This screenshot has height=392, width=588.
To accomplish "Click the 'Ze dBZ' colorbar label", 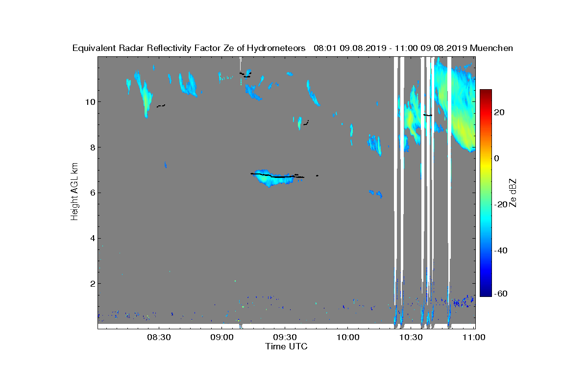I will click(x=514, y=193).
